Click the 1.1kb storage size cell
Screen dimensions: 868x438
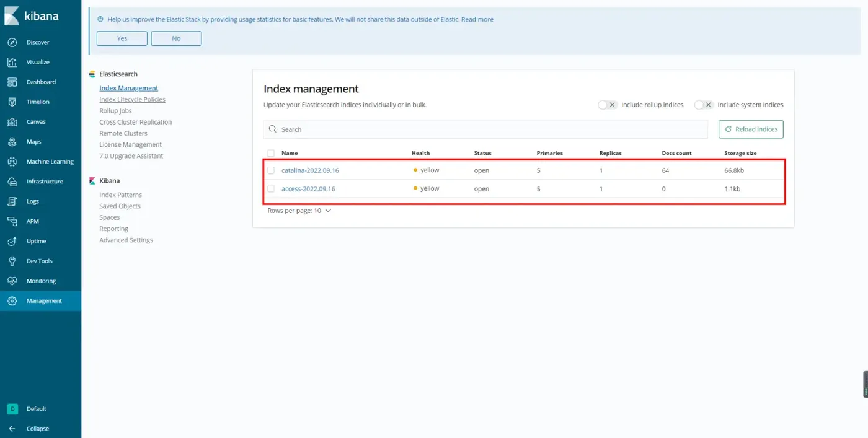(x=732, y=189)
